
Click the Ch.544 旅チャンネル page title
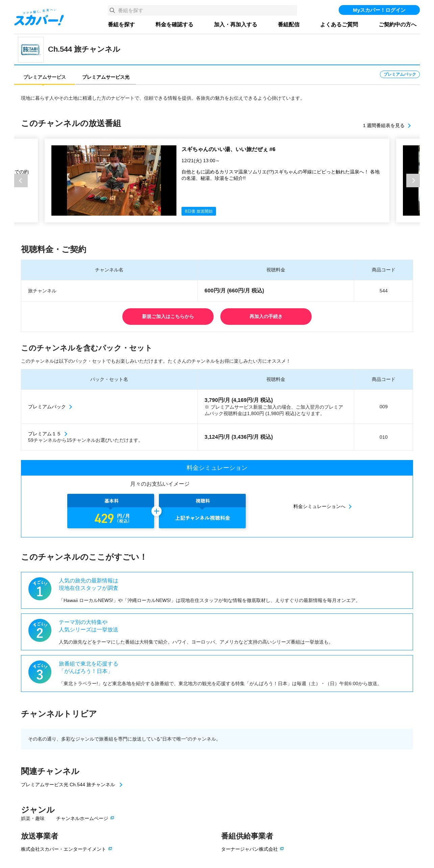tap(84, 49)
